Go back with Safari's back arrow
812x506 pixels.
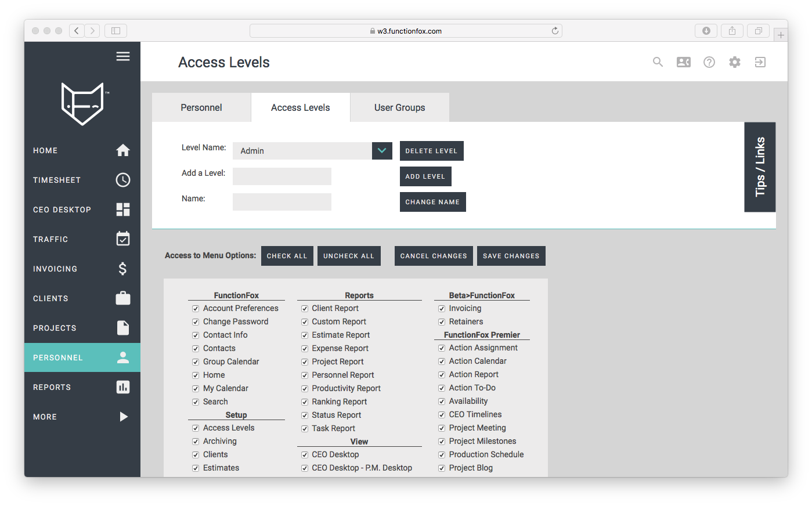point(77,31)
